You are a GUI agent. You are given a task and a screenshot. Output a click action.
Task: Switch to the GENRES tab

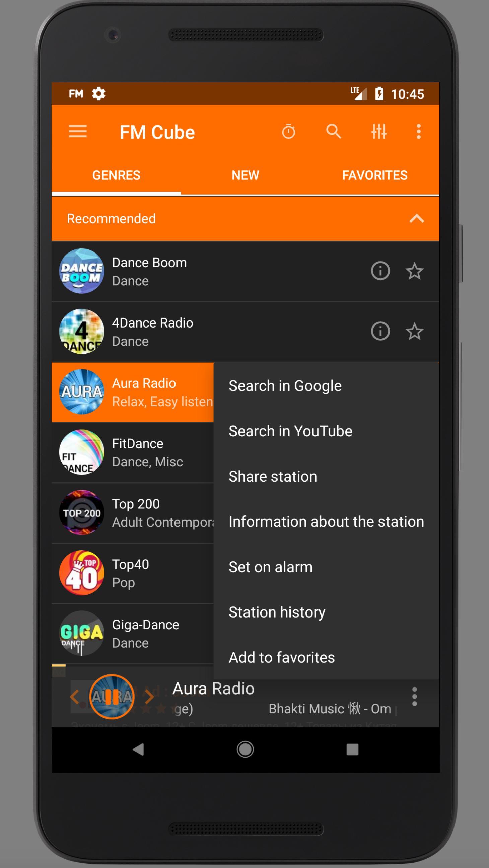[x=116, y=175]
